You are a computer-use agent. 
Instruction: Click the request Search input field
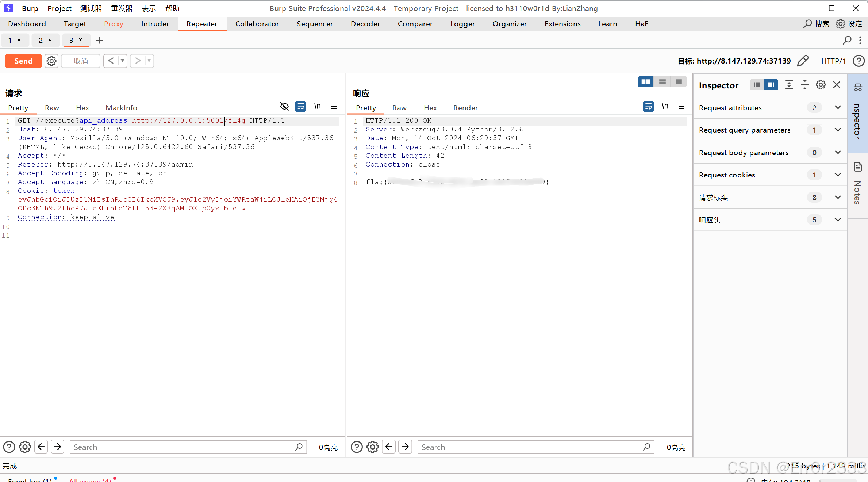tap(183, 447)
